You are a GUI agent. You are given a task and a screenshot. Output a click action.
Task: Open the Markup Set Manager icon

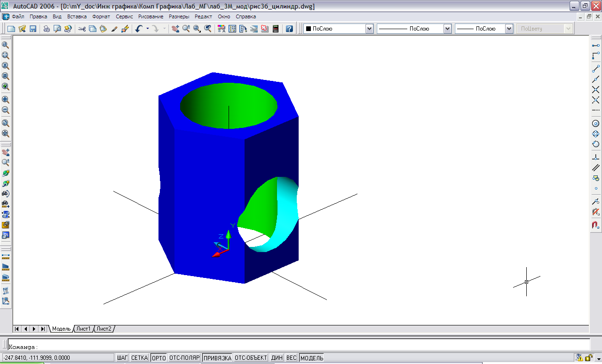click(x=265, y=29)
